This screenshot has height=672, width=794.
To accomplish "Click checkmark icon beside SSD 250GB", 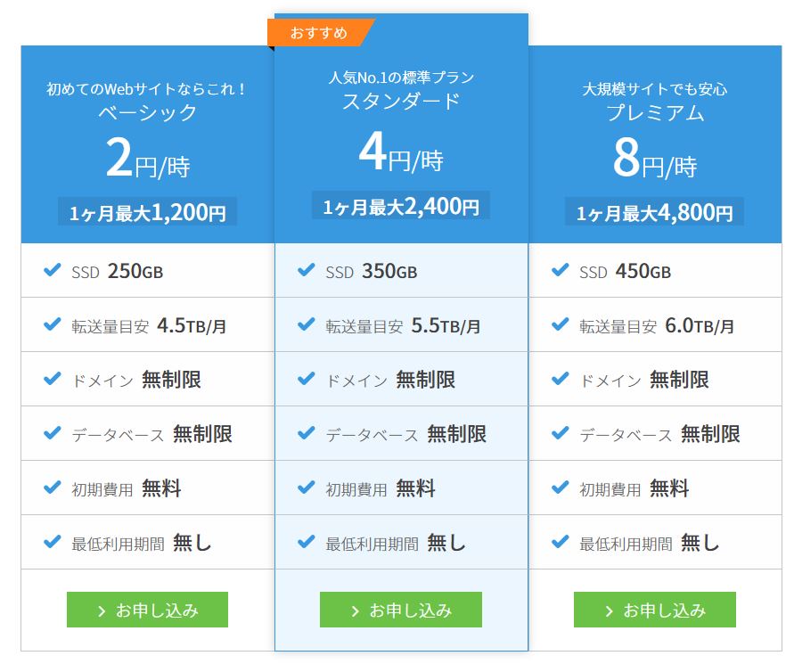I will 53,270.
